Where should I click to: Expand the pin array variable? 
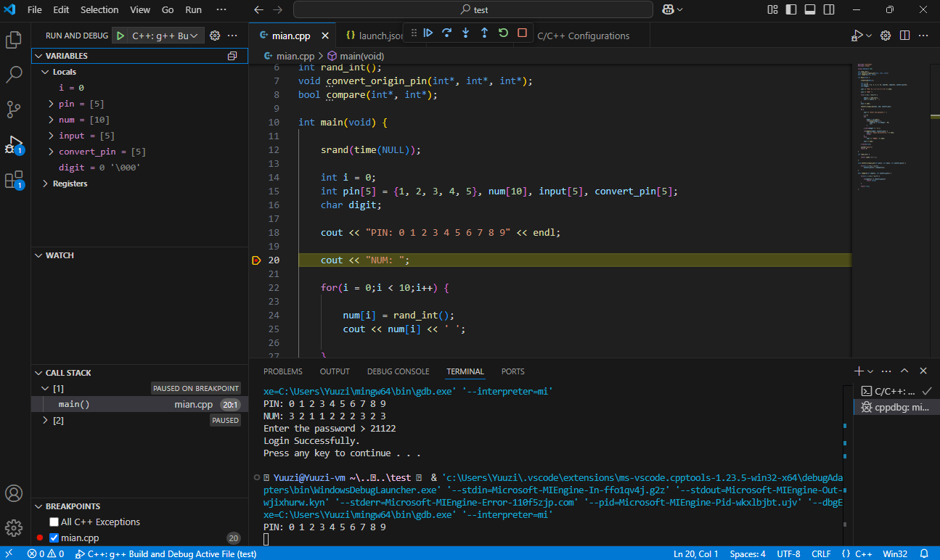tap(51, 104)
